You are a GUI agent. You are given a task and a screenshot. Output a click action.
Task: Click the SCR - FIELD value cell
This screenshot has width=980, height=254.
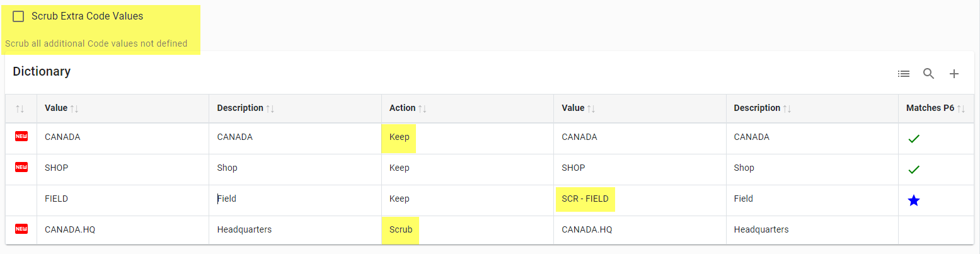click(x=585, y=199)
